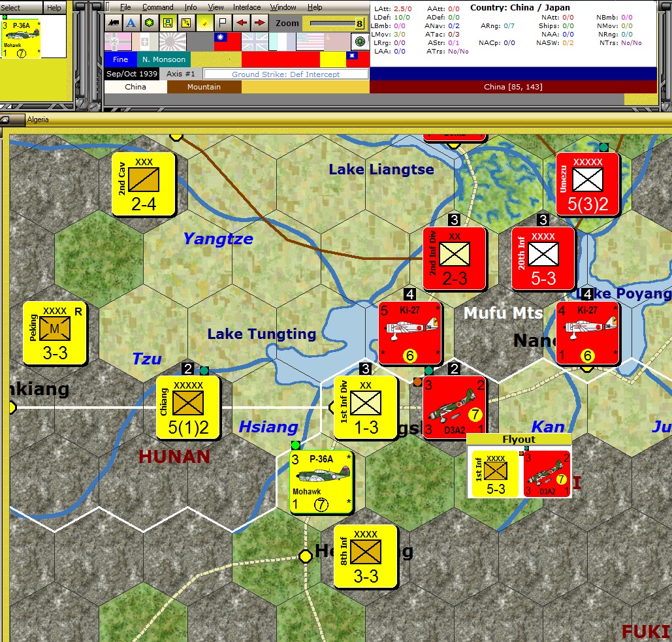The height and width of the screenshot is (642, 672).
Task: Click the LAtt: 2.5/0 stat
Action: 393,8
